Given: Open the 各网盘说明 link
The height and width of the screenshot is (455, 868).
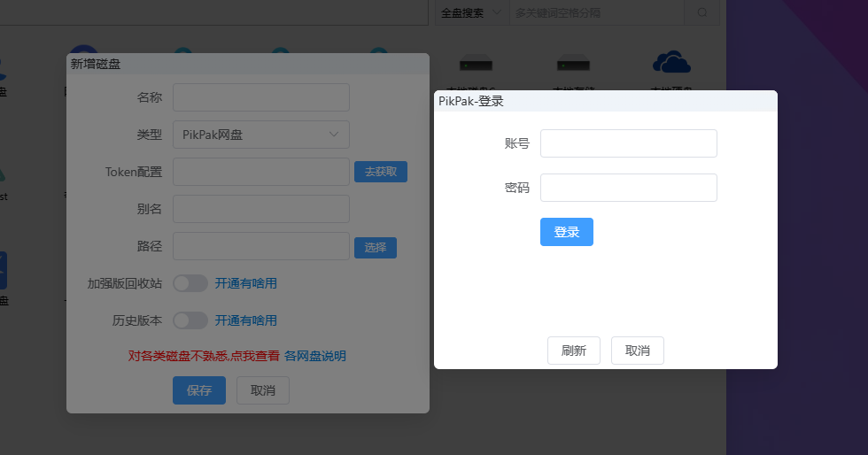Looking at the screenshot, I should pyautogui.click(x=315, y=356).
